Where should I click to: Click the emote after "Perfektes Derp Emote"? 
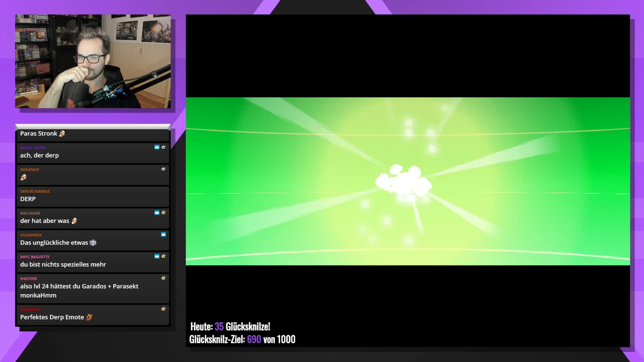(x=89, y=317)
